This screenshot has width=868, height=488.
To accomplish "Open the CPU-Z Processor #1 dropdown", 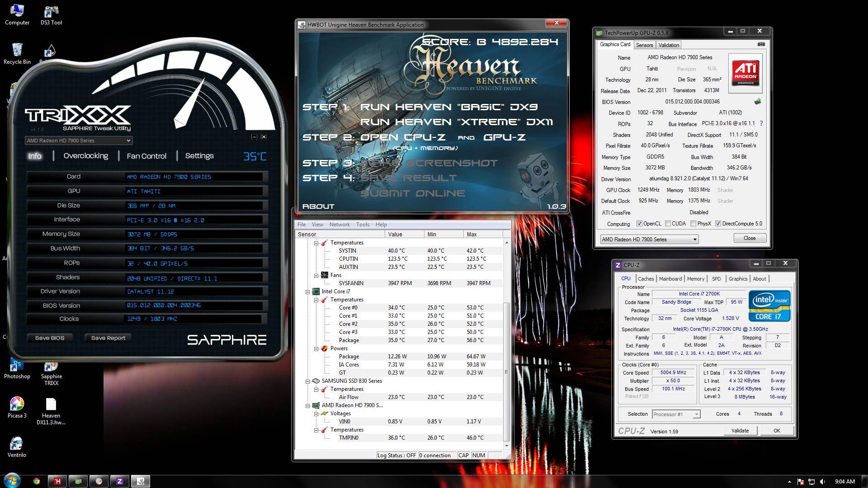I will (676, 414).
